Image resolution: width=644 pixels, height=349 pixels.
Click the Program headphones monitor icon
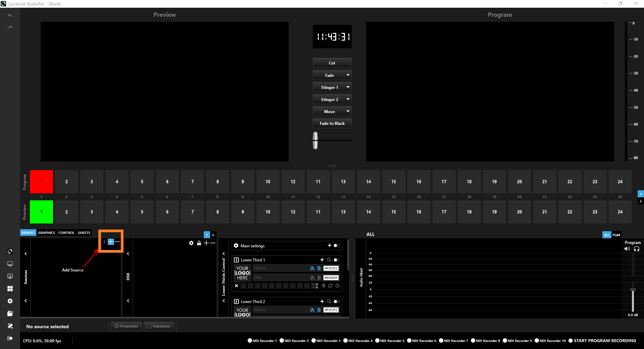pyautogui.click(x=636, y=249)
